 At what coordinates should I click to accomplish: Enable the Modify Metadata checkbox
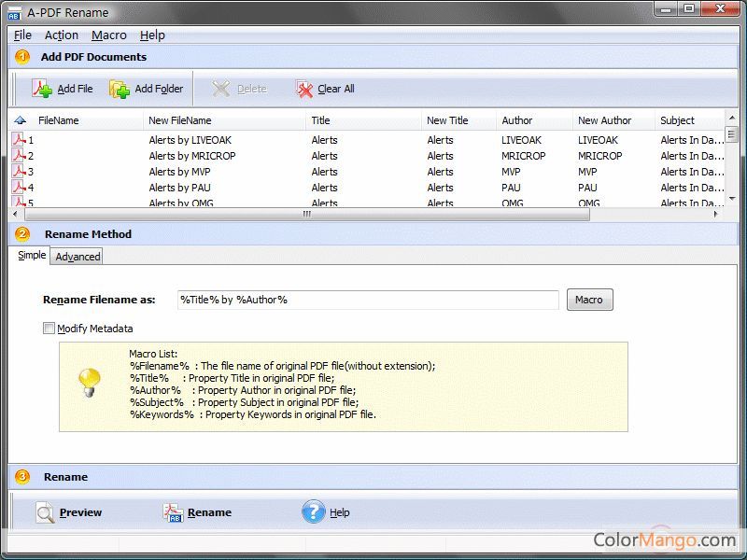coord(49,329)
